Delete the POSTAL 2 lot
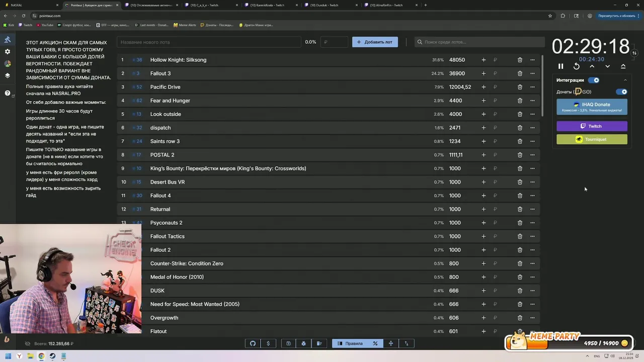The image size is (644, 362). click(520, 155)
